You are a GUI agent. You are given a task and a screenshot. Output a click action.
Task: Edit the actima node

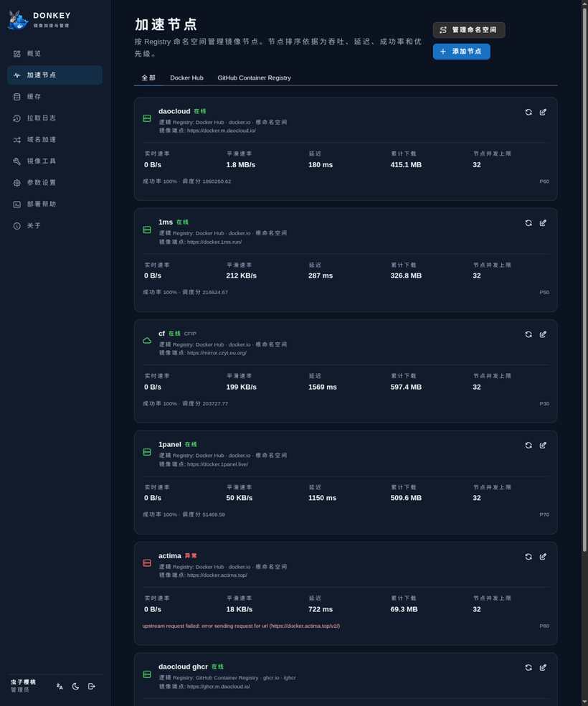click(543, 557)
